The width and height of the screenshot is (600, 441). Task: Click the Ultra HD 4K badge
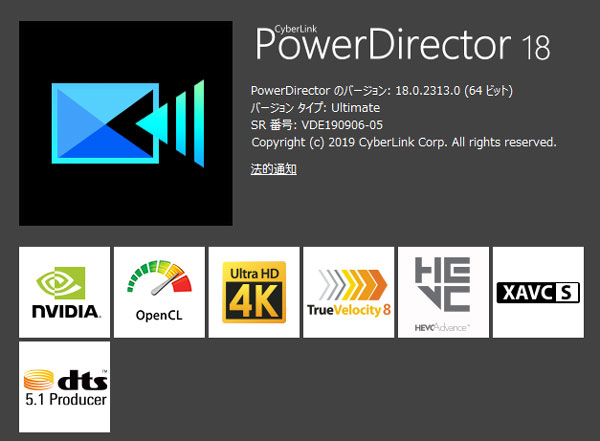click(x=254, y=292)
